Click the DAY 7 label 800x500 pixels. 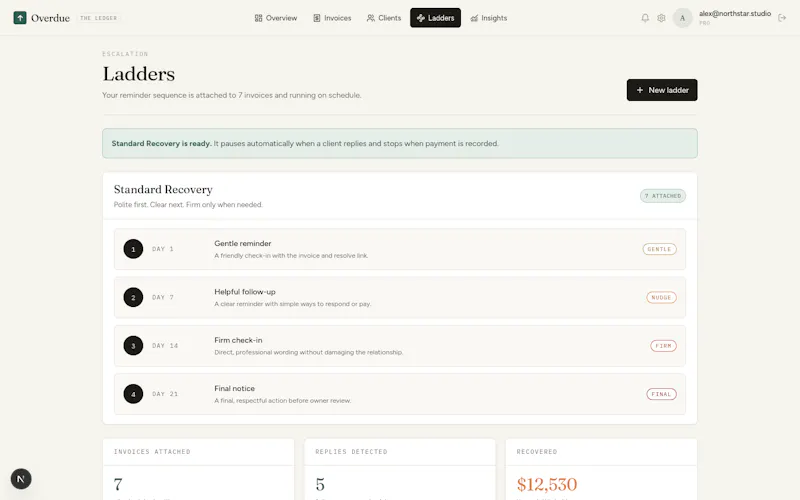(x=163, y=297)
